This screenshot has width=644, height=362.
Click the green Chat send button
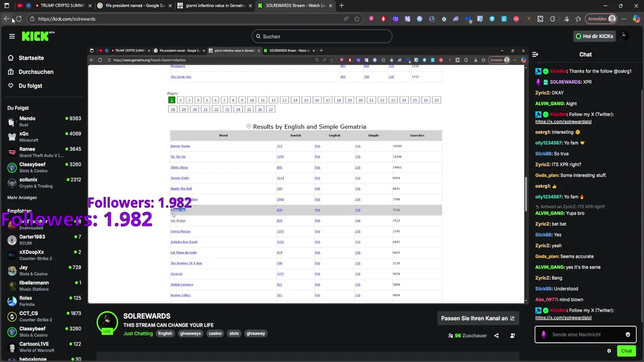[x=626, y=351]
